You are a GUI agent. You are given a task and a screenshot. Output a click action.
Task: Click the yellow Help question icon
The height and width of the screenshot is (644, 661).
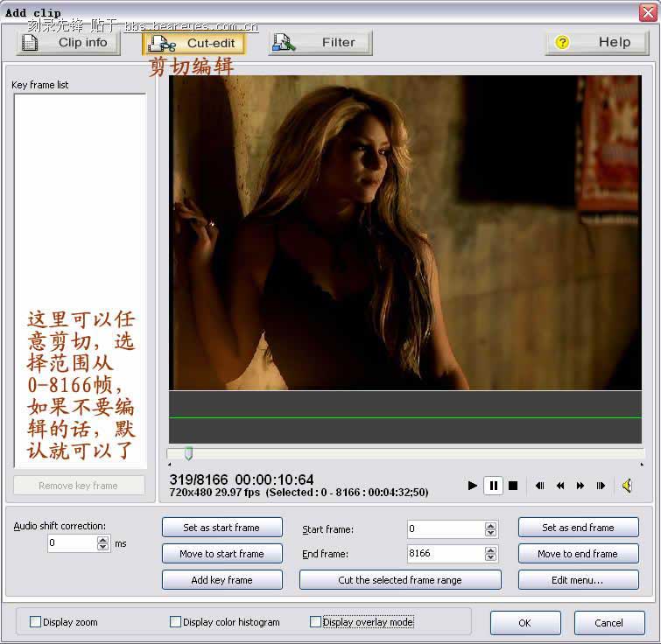562,42
